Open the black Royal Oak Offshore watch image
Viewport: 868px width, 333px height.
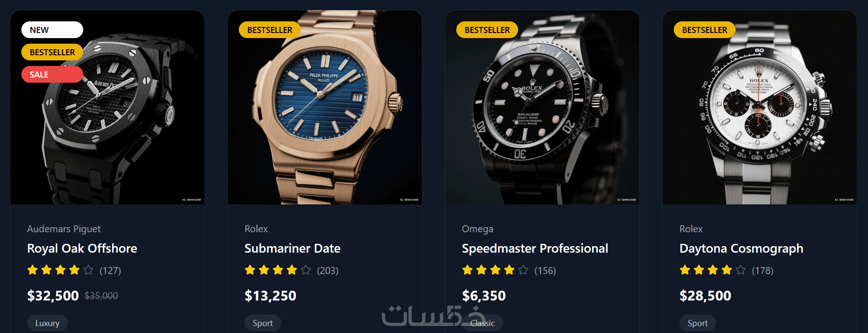(107, 107)
